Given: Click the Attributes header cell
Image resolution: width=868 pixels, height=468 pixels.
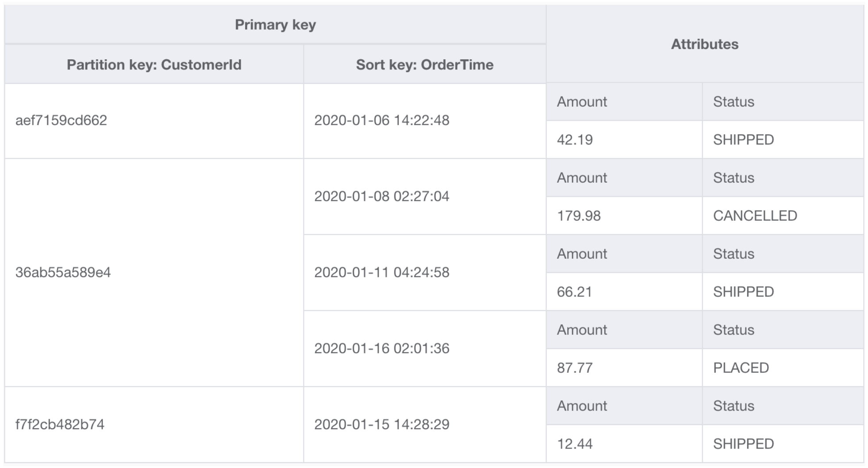Looking at the screenshot, I should (x=704, y=44).
